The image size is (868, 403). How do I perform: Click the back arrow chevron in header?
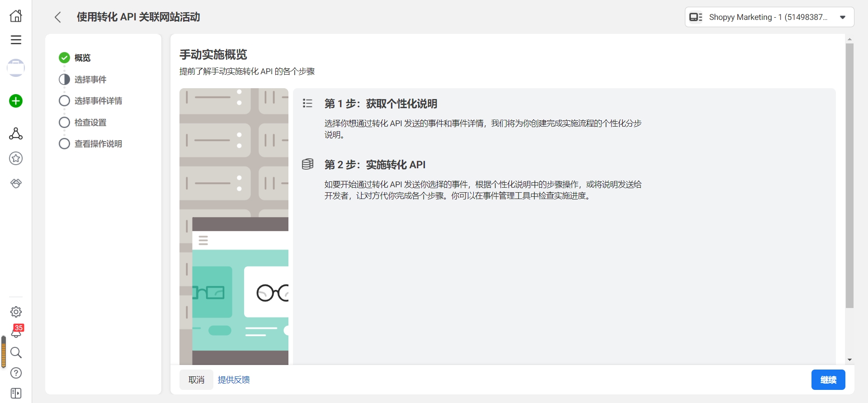(58, 17)
